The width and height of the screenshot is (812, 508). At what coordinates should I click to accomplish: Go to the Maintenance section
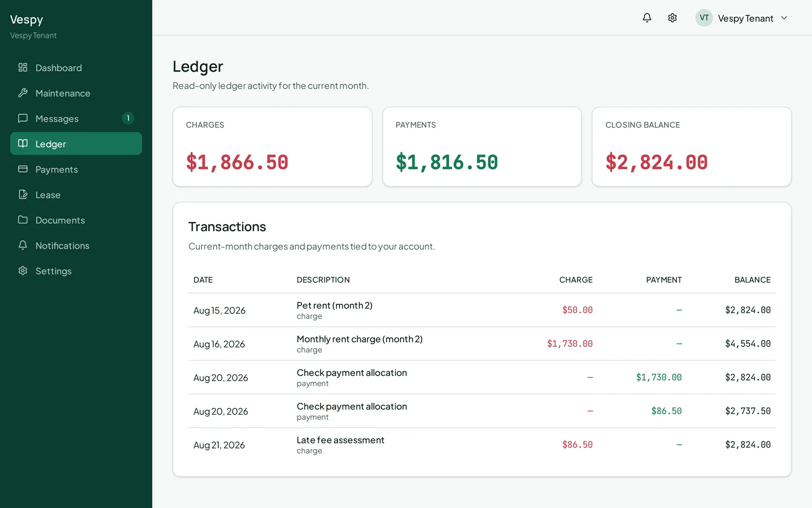tap(76, 93)
